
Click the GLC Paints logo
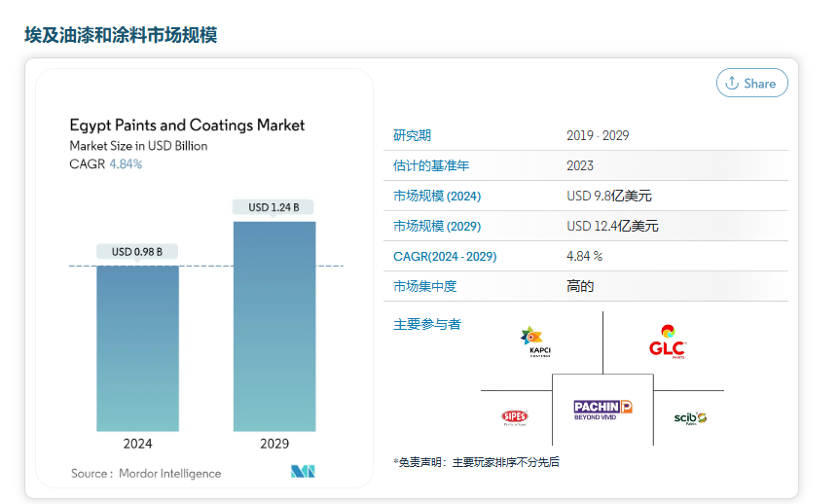point(667,342)
